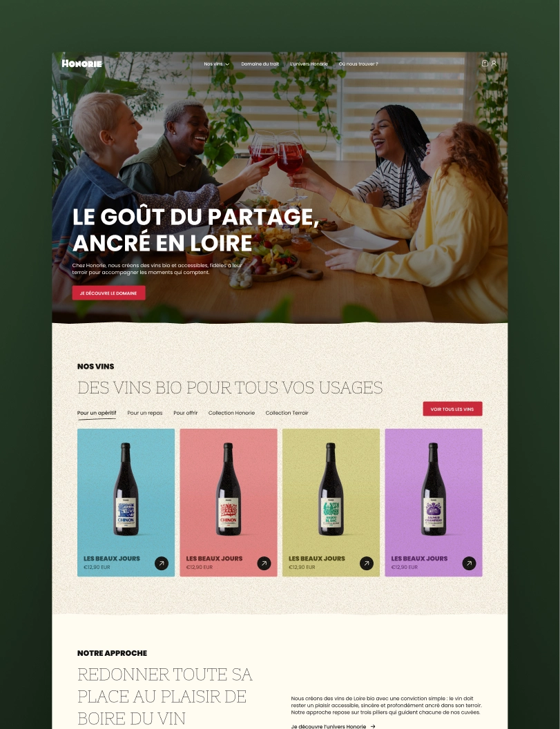560x729 pixels.
Task: Open the shopping bag cart icon
Action: [x=485, y=64]
